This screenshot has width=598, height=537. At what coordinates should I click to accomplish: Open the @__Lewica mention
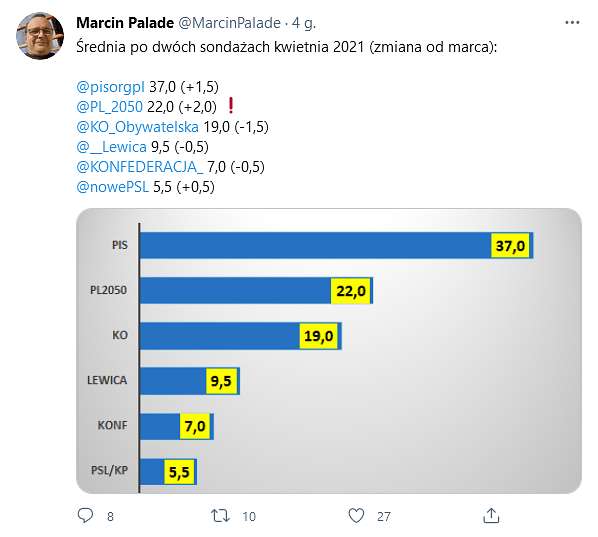click(111, 147)
